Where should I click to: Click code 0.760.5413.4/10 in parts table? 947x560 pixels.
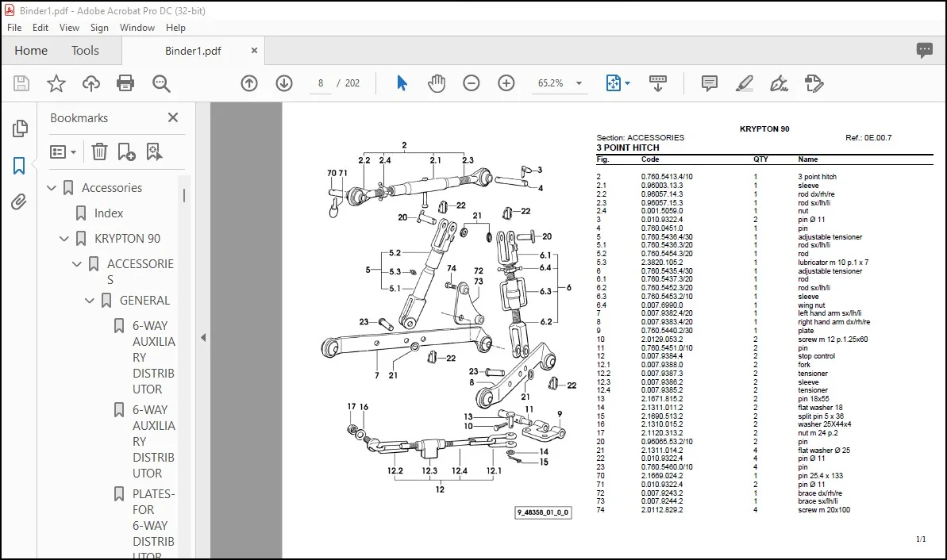tap(667, 177)
